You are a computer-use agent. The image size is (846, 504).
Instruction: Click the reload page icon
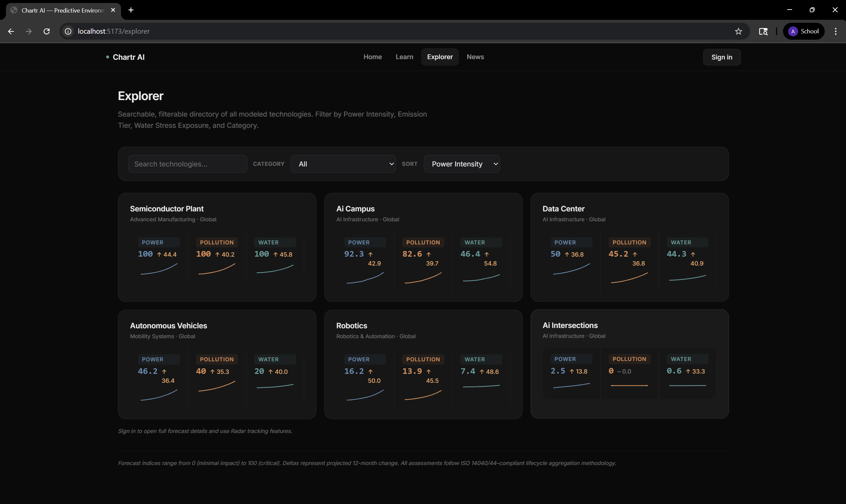[x=47, y=31]
